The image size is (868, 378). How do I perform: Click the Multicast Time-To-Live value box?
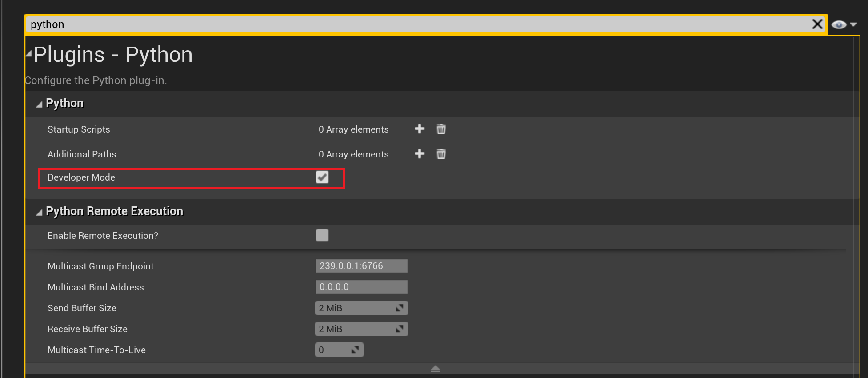(x=339, y=350)
